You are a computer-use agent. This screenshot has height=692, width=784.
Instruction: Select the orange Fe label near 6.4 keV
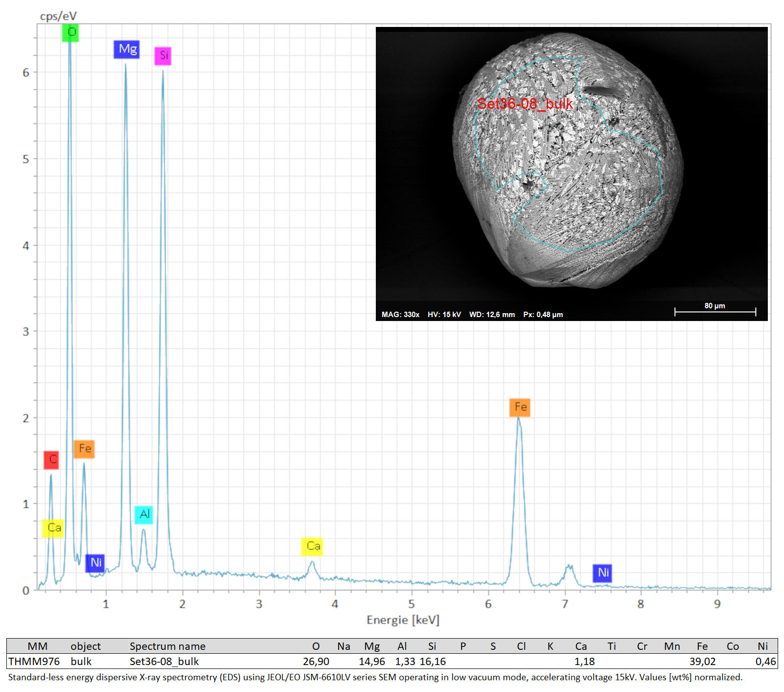click(520, 407)
